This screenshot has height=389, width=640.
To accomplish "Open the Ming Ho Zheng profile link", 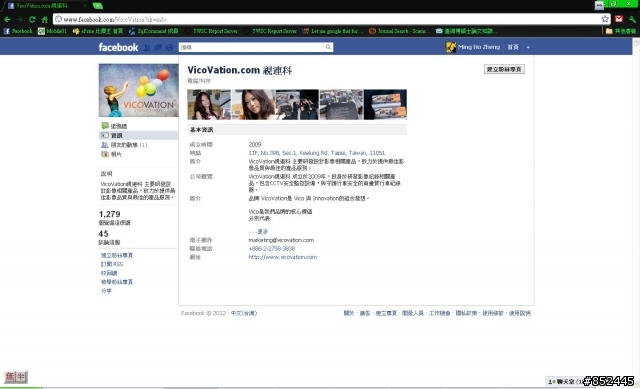I will coord(479,47).
